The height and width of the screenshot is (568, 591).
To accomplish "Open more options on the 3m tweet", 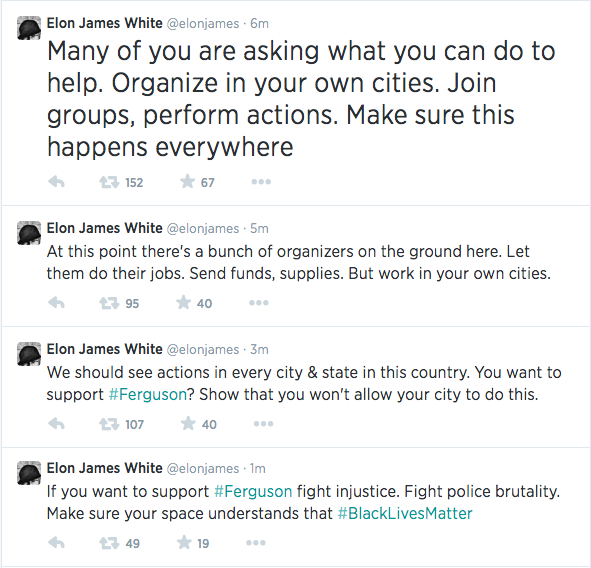I will pyautogui.click(x=263, y=424).
